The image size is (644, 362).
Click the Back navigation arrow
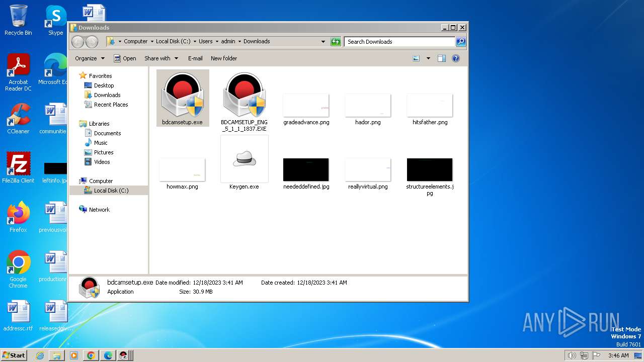coord(78,42)
